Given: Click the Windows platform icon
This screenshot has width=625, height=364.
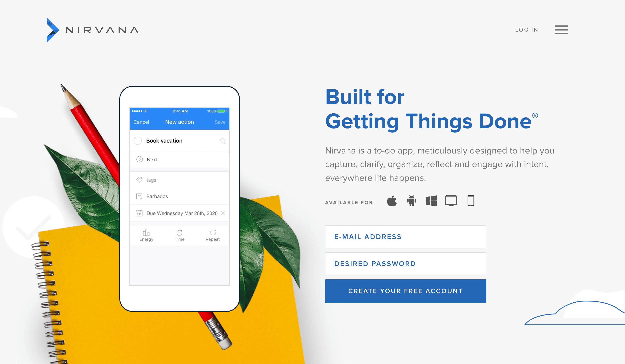Looking at the screenshot, I should (x=431, y=201).
